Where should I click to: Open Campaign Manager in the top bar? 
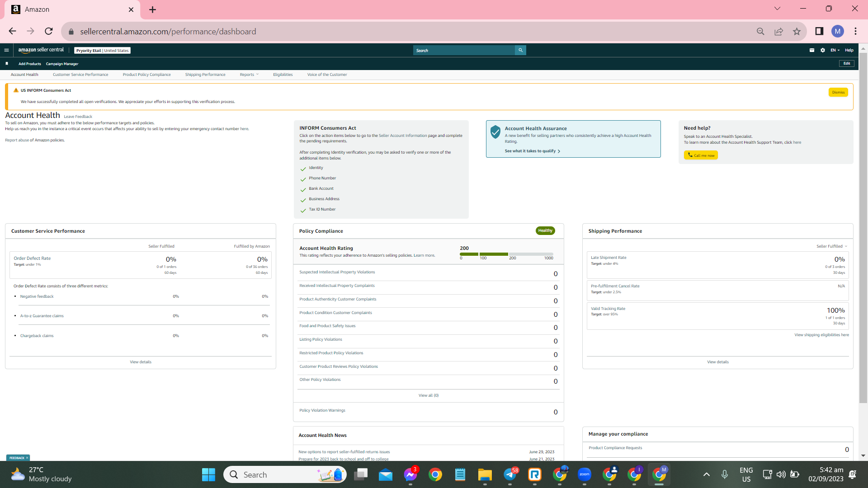point(62,64)
